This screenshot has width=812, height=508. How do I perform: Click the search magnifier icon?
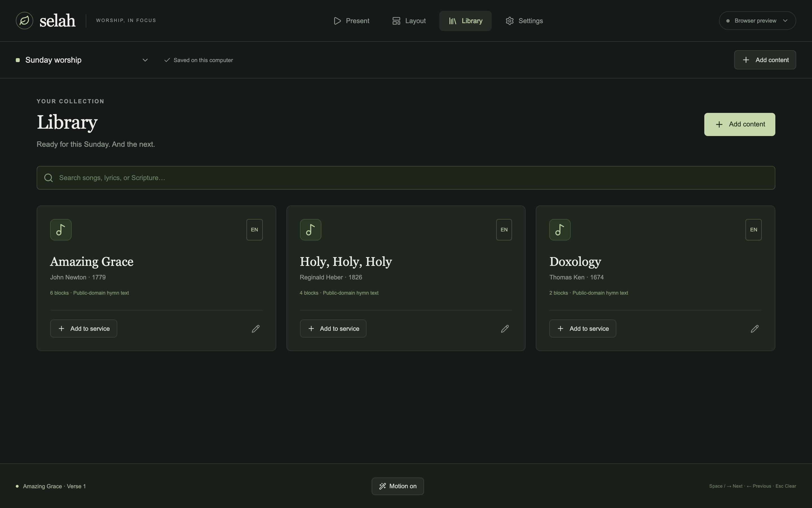tap(49, 178)
